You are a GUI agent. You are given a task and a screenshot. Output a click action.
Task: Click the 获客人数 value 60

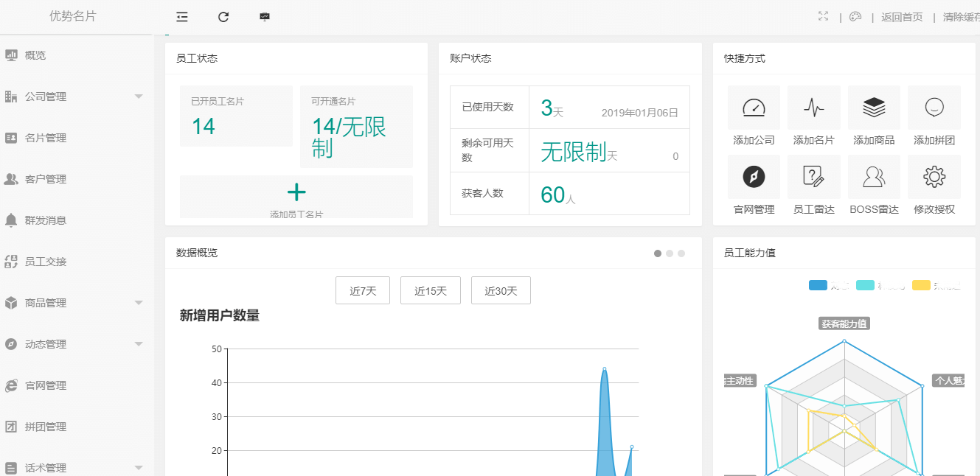pos(553,195)
